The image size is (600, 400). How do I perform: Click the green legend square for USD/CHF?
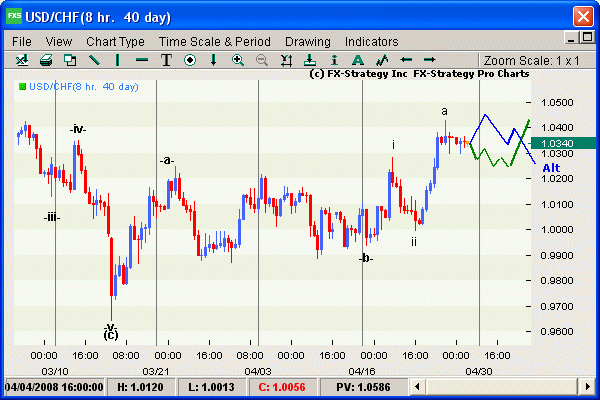[23, 87]
